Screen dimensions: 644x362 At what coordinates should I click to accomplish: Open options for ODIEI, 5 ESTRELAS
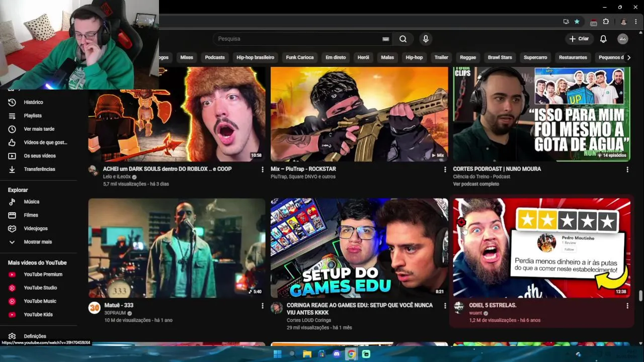[627, 306]
